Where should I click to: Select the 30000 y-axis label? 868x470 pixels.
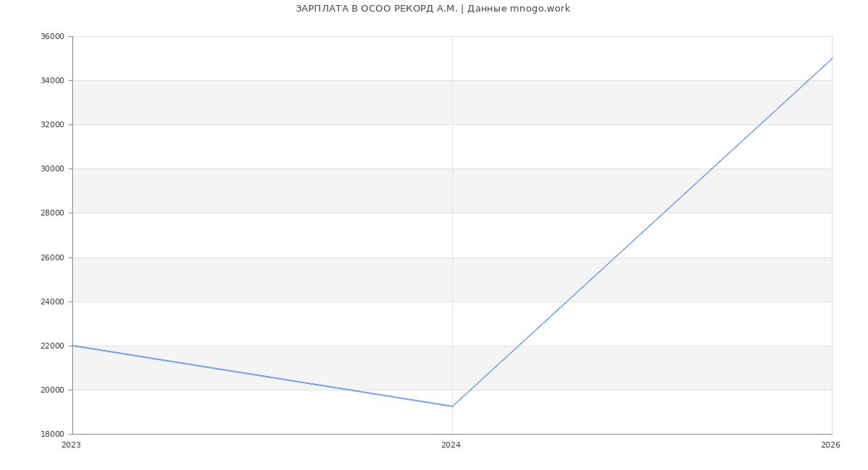(54, 168)
